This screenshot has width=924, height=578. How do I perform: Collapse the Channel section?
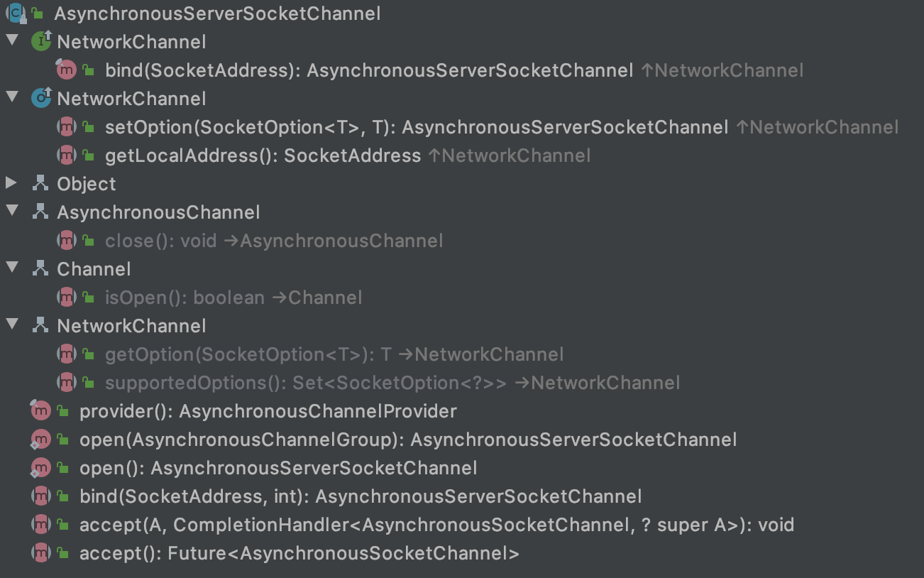[x=11, y=268]
